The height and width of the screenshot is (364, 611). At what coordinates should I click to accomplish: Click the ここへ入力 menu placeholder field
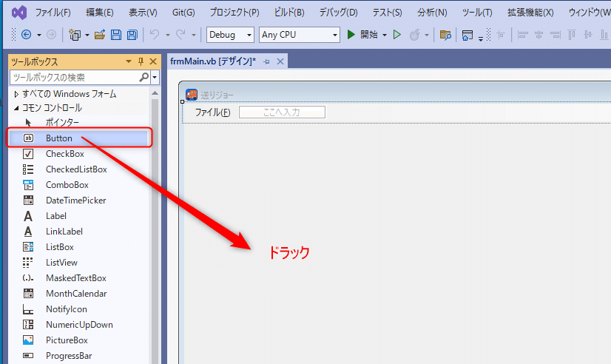coord(282,112)
